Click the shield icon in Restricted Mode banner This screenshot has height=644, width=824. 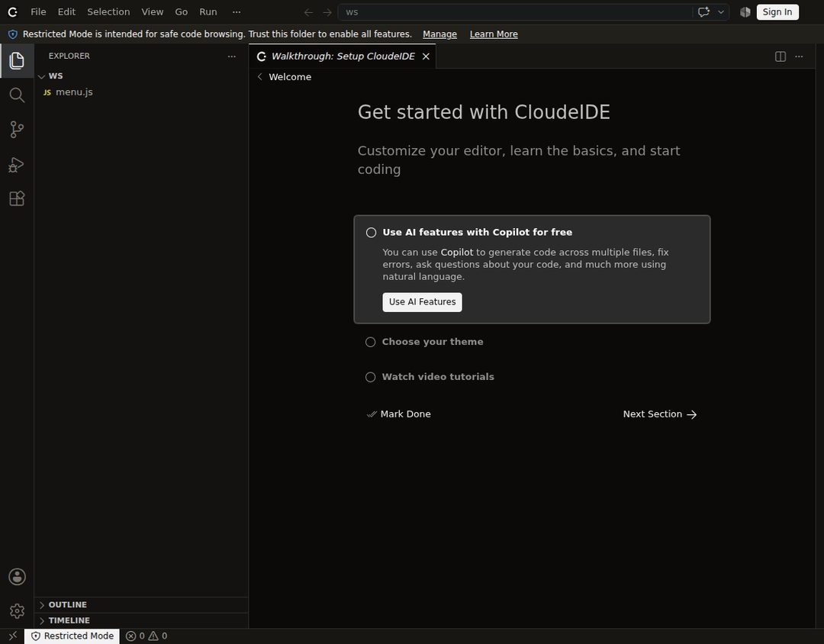tap(13, 34)
